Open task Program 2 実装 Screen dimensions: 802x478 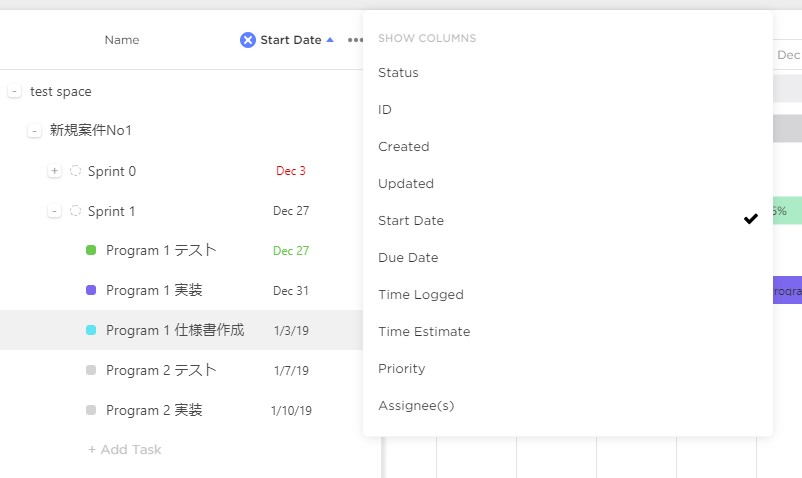(x=154, y=409)
